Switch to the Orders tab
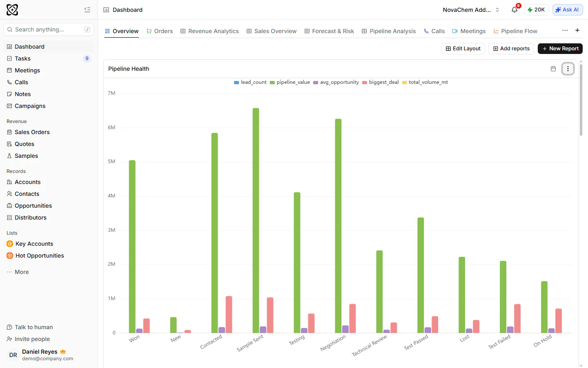This screenshot has height=368, width=588. point(160,31)
